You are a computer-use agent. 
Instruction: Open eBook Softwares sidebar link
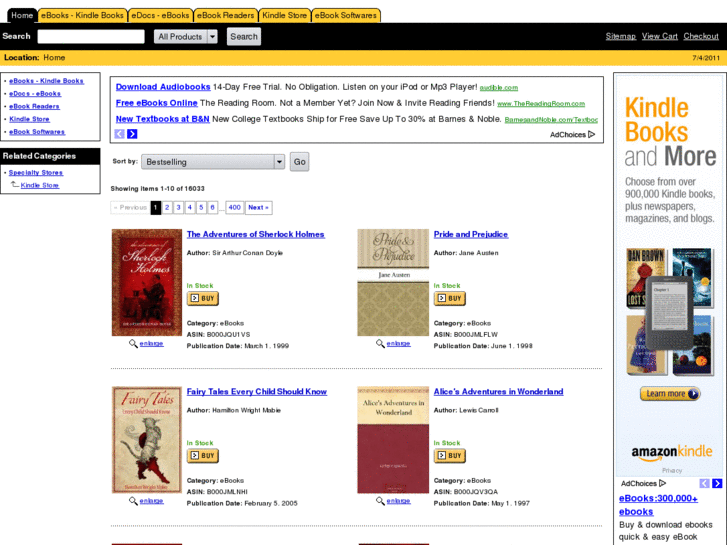37,132
